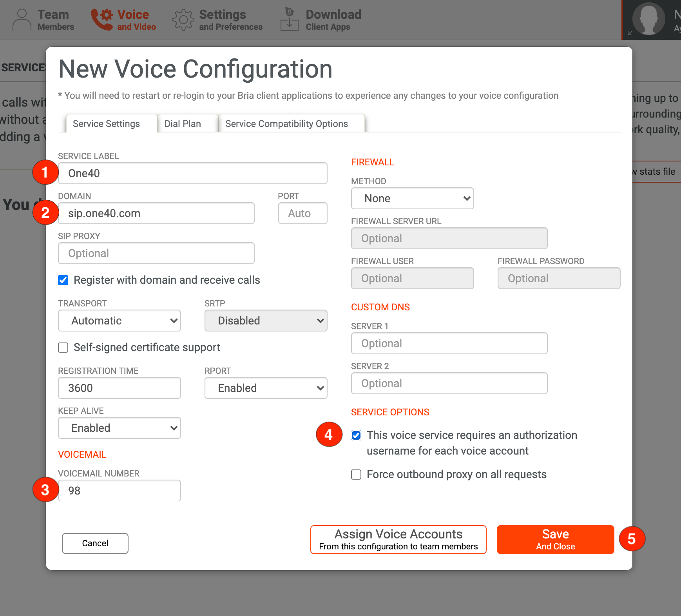This screenshot has width=681, height=616.
Task: Open the Transport dropdown
Action: point(119,321)
